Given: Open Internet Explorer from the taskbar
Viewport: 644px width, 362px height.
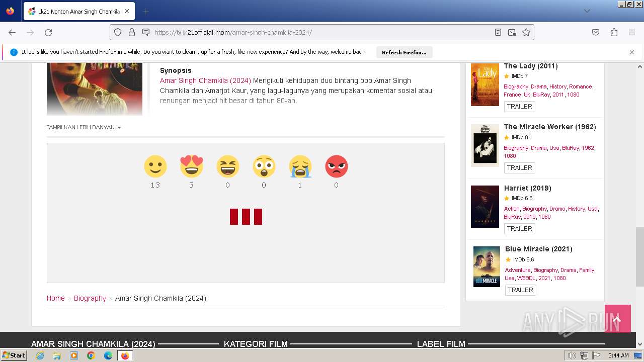Looking at the screenshot, I should click(x=40, y=355).
